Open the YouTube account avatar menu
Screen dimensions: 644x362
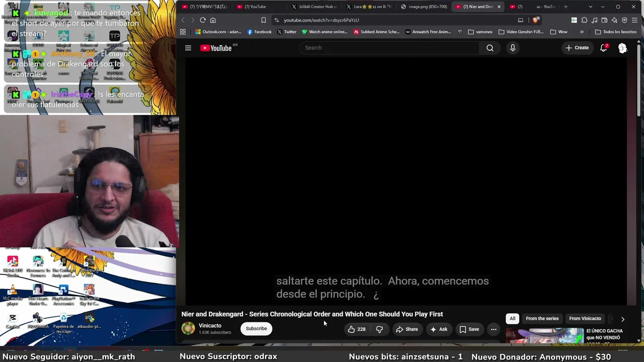click(x=622, y=48)
